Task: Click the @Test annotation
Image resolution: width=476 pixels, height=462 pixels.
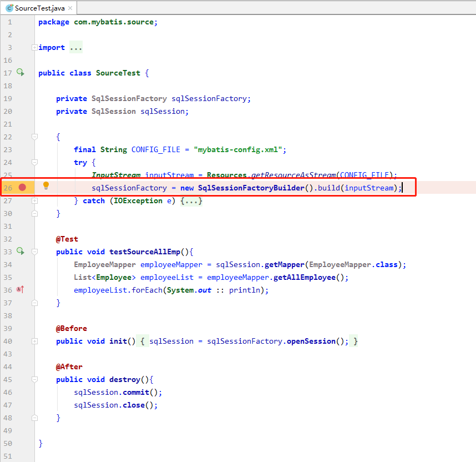Action: click(x=67, y=239)
